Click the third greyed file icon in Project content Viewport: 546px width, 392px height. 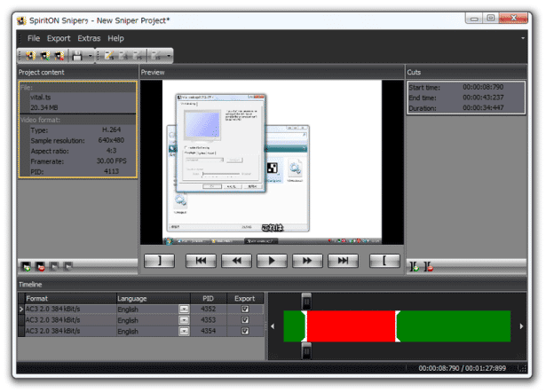coord(54,267)
